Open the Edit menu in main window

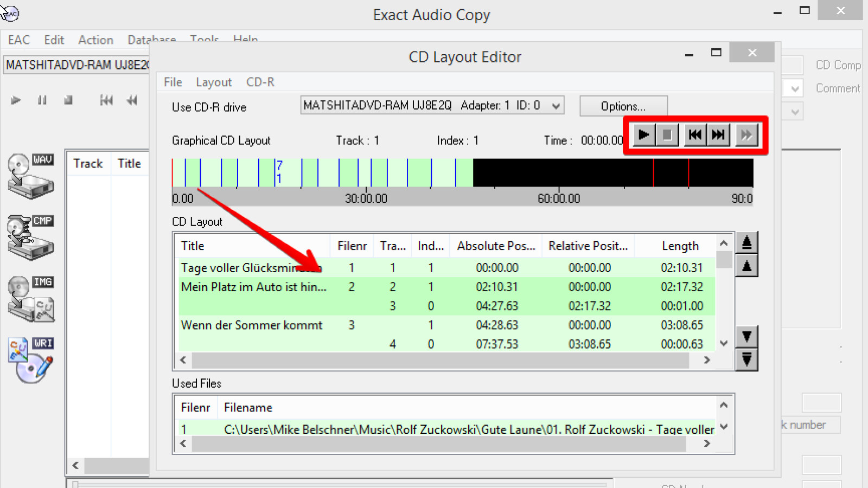(x=54, y=40)
